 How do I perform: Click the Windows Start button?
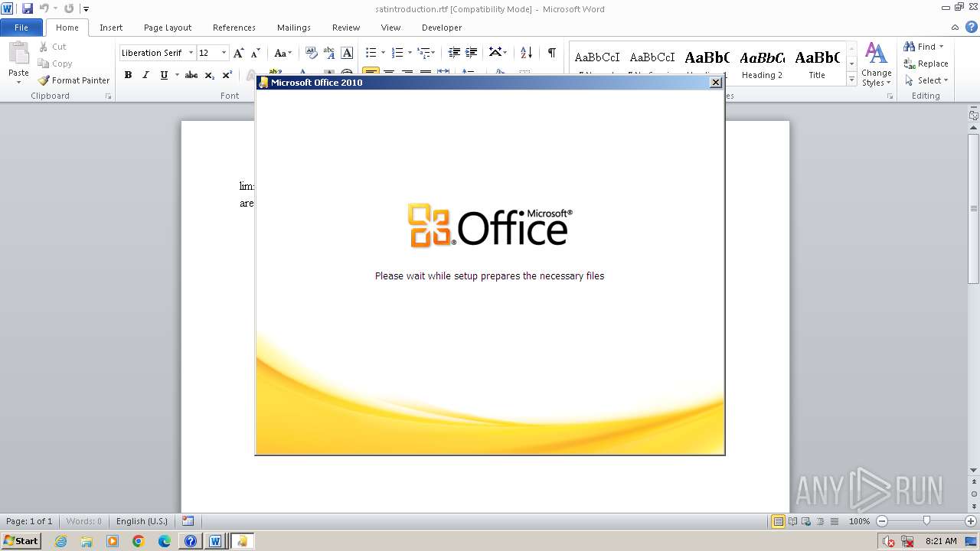coord(21,541)
